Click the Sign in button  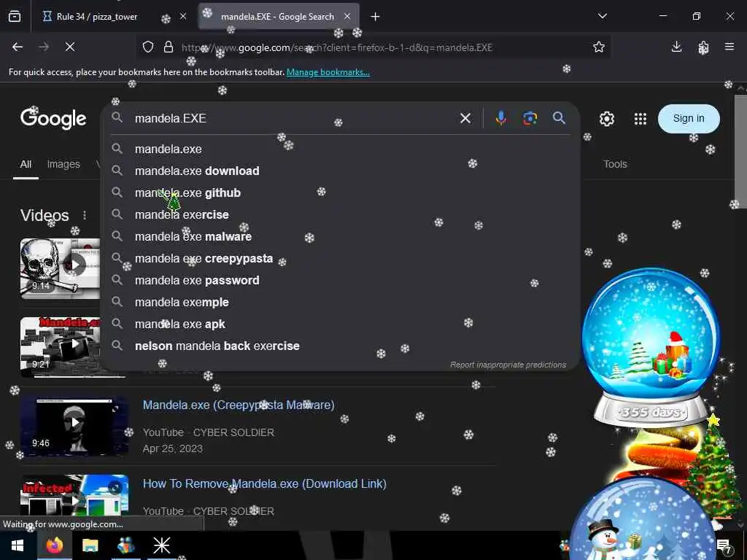pos(689,119)
